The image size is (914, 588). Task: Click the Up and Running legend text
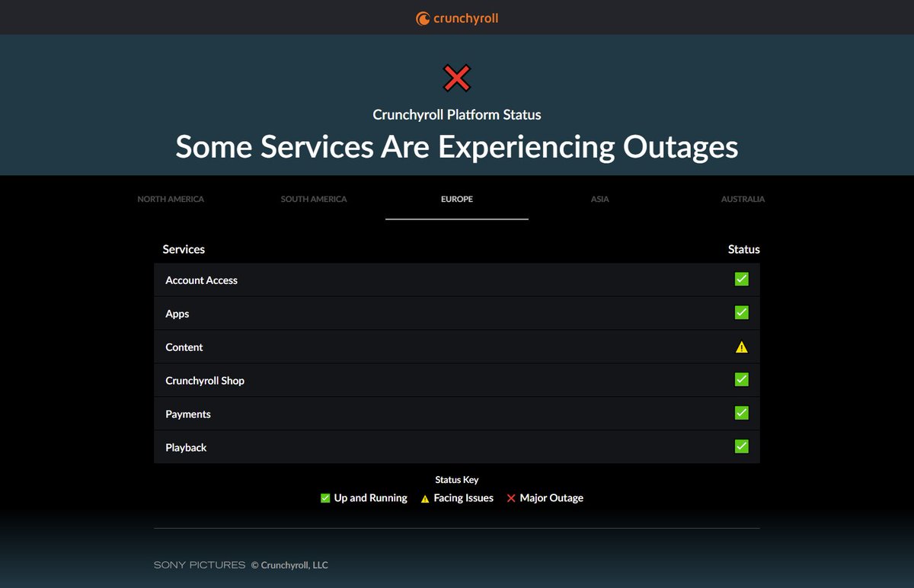pos(371,498)
